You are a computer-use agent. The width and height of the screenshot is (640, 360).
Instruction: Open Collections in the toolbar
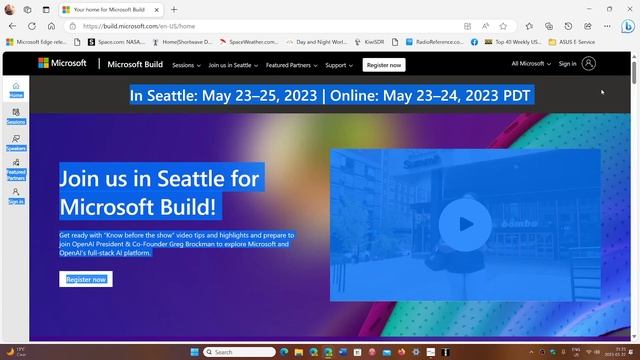[549, 26]
